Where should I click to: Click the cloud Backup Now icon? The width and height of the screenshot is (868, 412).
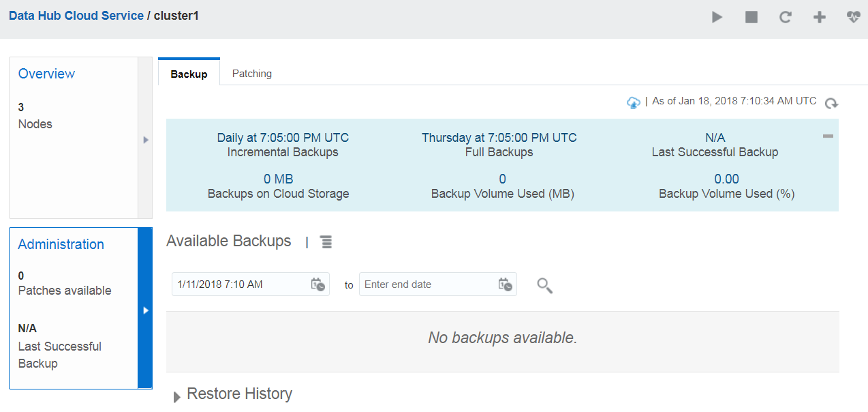pos(634,102)
